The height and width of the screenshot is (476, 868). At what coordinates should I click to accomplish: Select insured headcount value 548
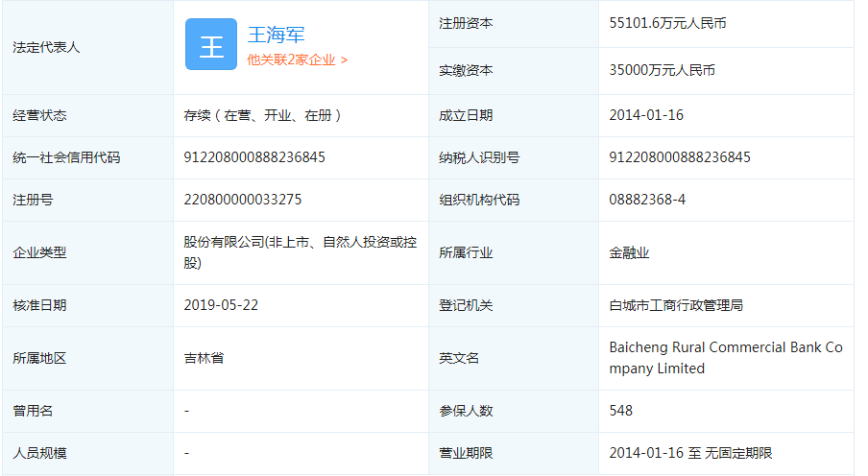[620, 411]
